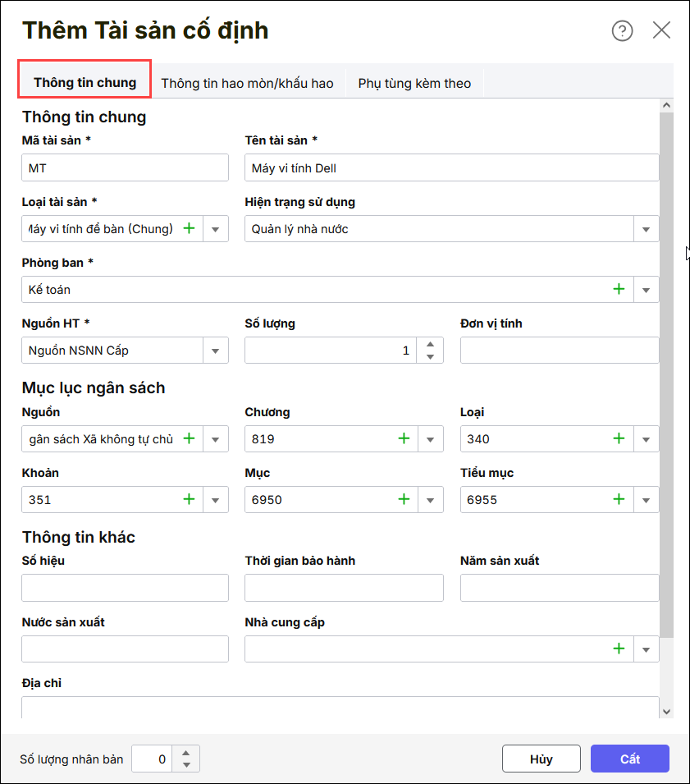Add new supplier in Nhà cung cấp

[619, 649]
